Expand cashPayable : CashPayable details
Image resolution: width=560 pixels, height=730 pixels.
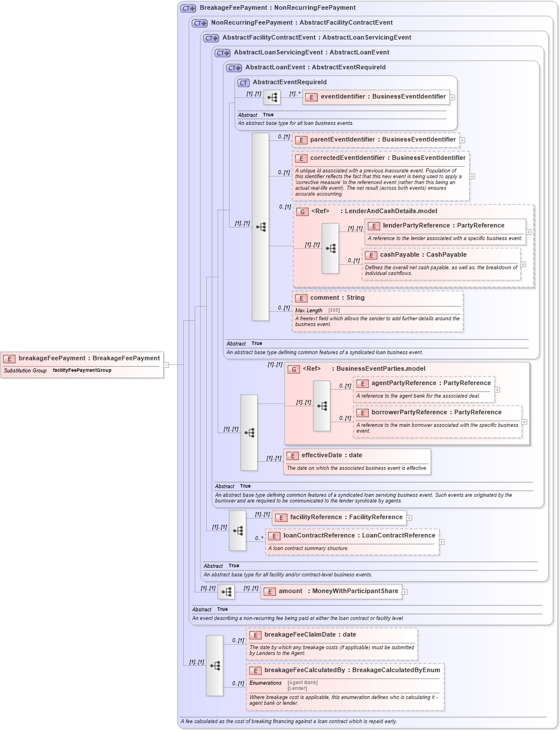click(x=522, y=264)
